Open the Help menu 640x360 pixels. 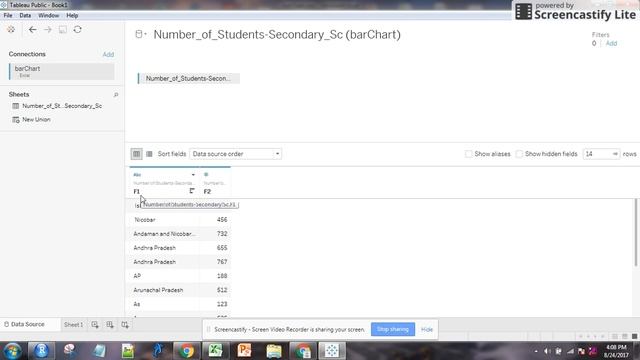tap(72, 16)
